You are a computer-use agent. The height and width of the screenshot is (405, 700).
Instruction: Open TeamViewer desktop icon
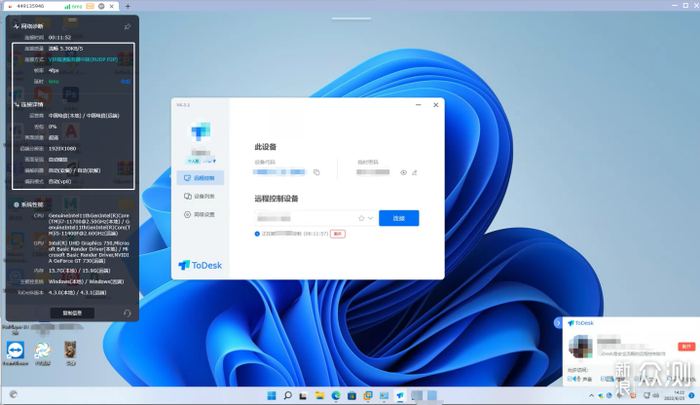tap(15, 353)
